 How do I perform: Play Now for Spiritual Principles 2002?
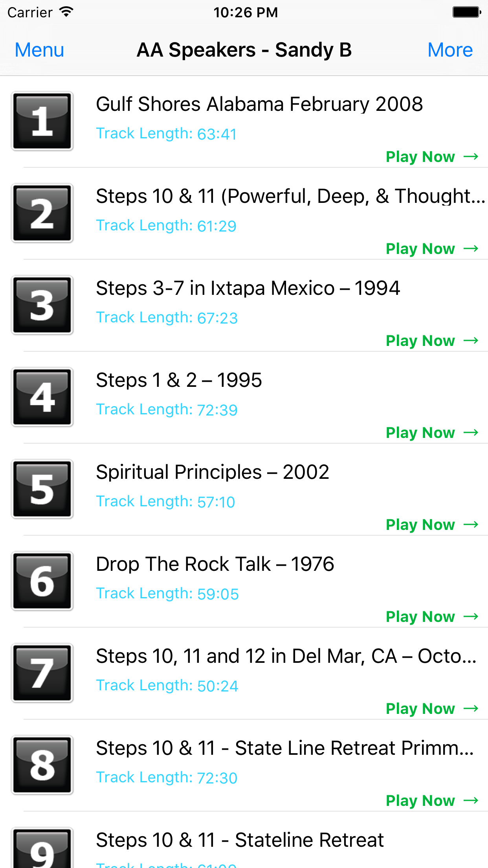[432, 525]
